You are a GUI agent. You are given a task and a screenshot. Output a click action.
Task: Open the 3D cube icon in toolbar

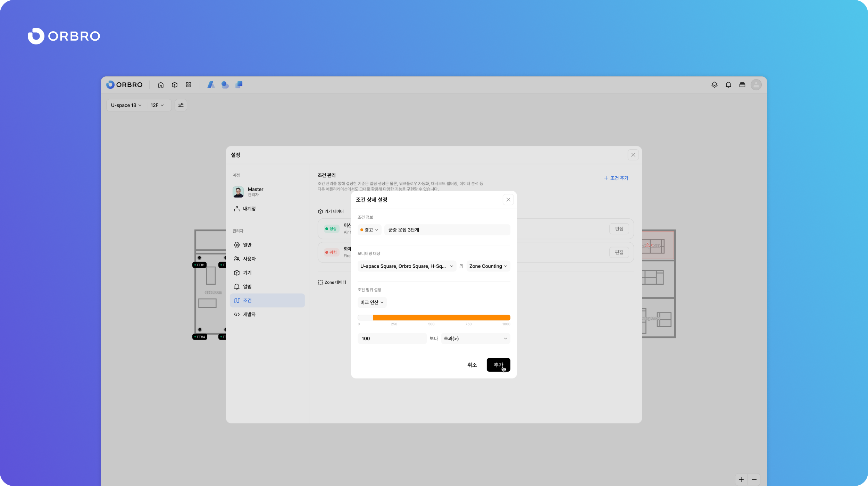(x=175, y=85)
